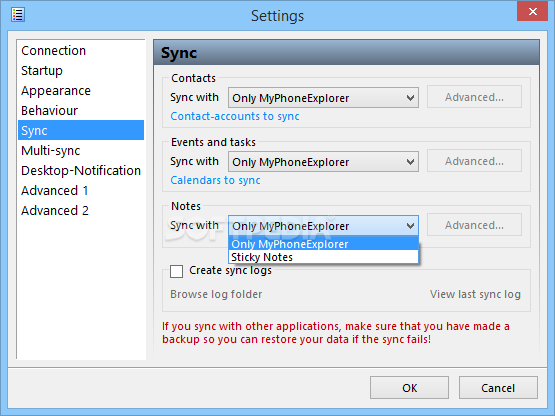Click the Sync page header title
Viewport: 555px width, 416px height.
tap(179, 53)
